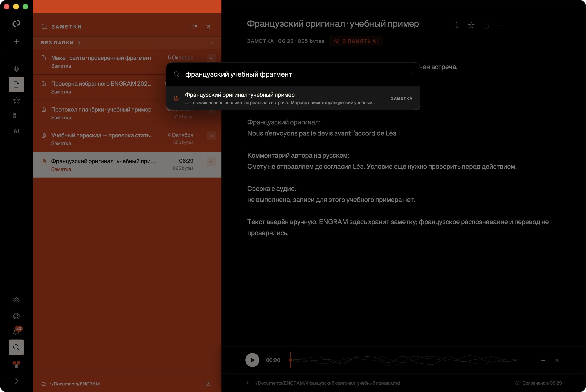This screenshot has width=586, height=392.
Task: Click the search field with французский query
Action: click(293, 74)
